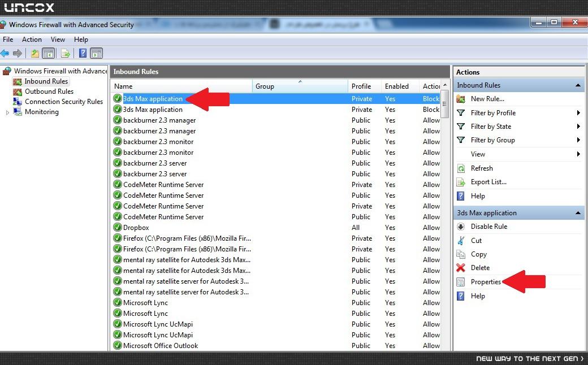Select the Dropbox rule row

tap(276, 228)
